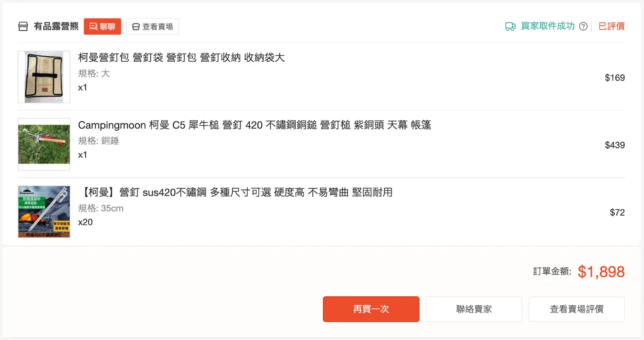Click the 有品露營熊 shop name
This screenshot has height=340, width=644.
[56, 27]
